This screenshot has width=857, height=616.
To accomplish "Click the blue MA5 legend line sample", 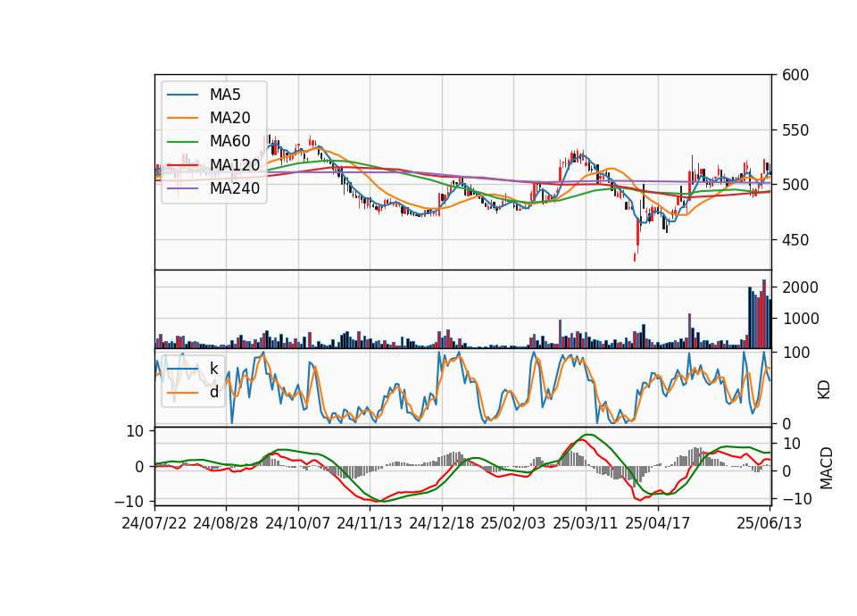I will (182, 96).
